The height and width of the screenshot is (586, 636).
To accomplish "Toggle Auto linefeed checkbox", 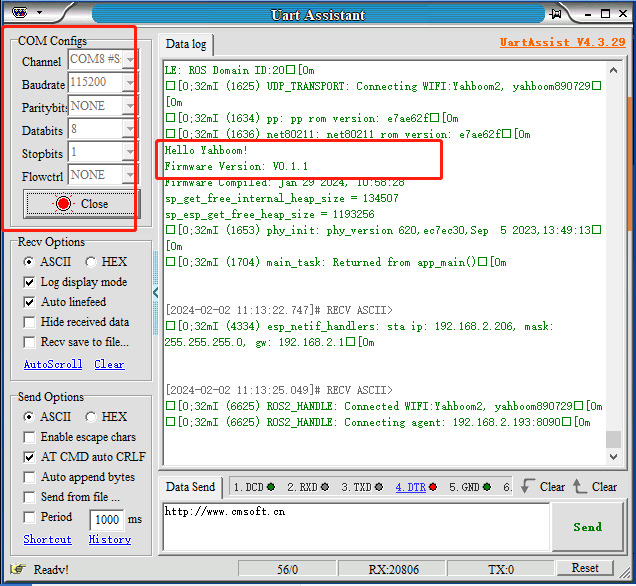I will pos(29,302).
